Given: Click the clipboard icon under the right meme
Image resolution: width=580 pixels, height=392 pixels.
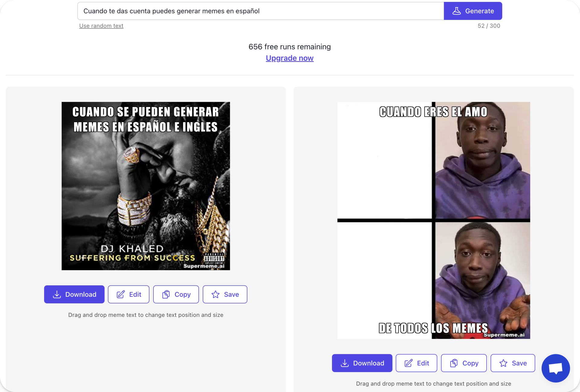Looking at the screenshot, I should point(454,363).
